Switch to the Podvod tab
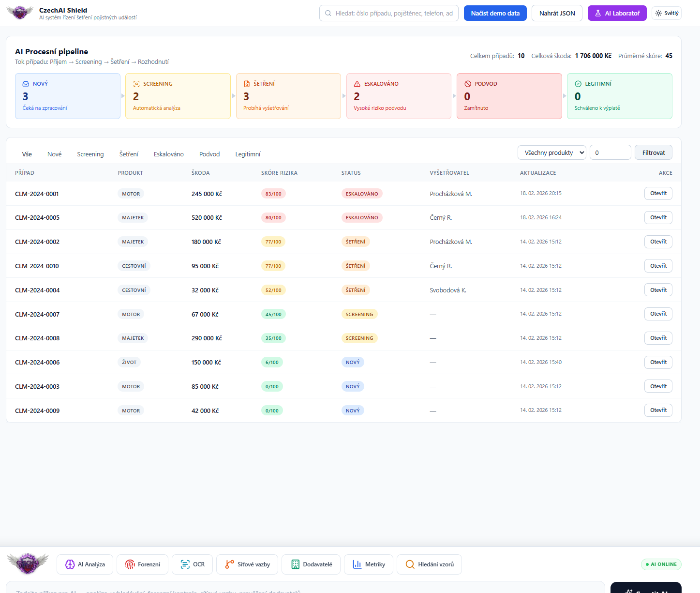 coord(209,154)
